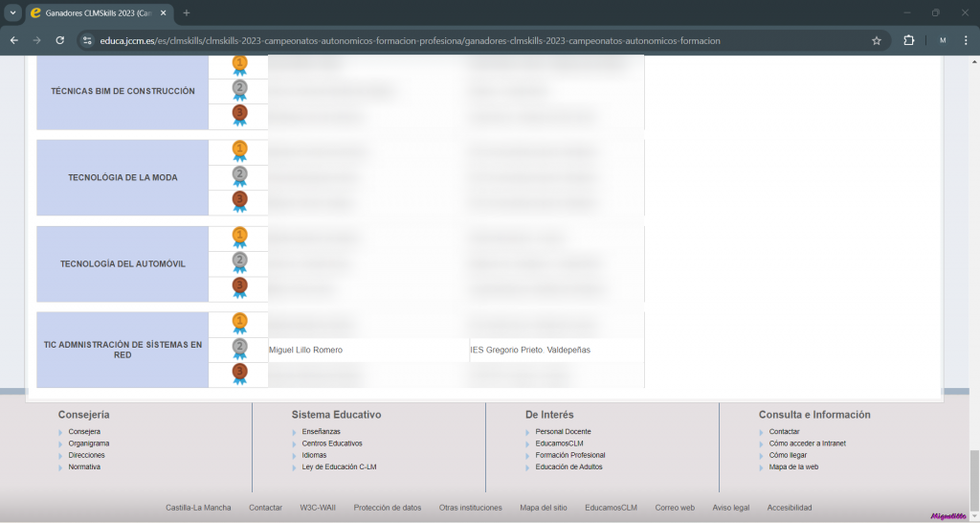Select the Ganadores CLMSkills 2023 tab
Viewport: 980px width, 523px height.
pos(99,12)
